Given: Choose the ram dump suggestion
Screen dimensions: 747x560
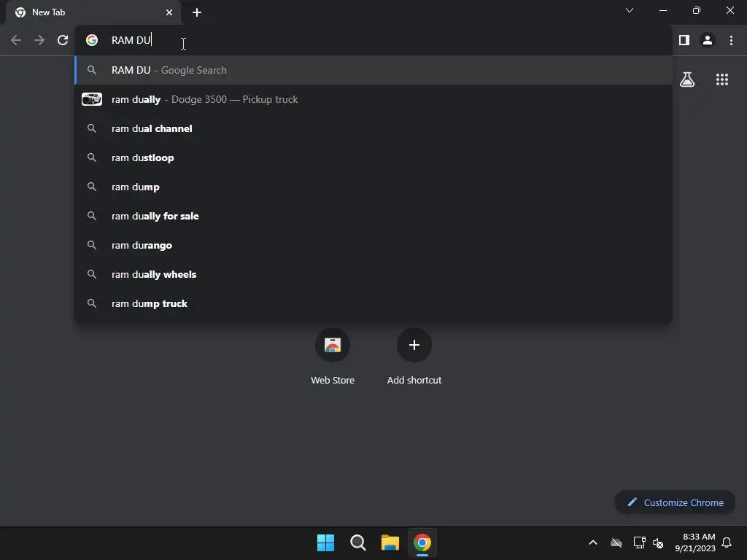Looking at the screenshot, I should (x=373, y=187).
